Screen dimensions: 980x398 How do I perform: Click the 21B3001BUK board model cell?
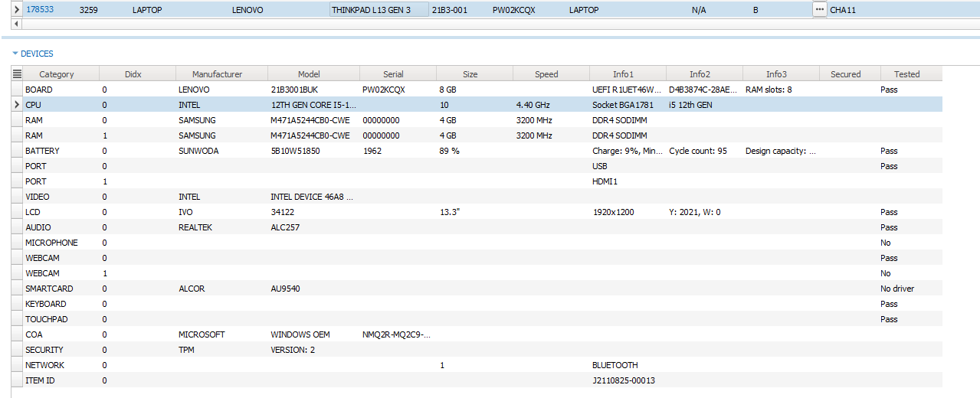pyautogui.click(x=314, y=90)
